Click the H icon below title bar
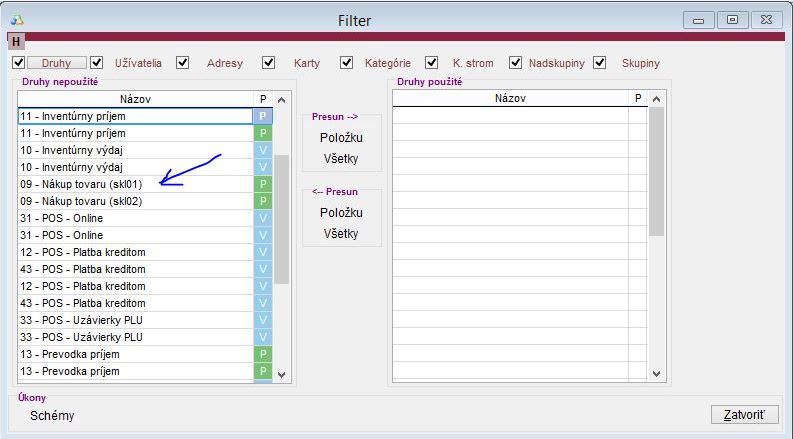Viewport: 793px width, 439px height. click(x=16, y=42)
